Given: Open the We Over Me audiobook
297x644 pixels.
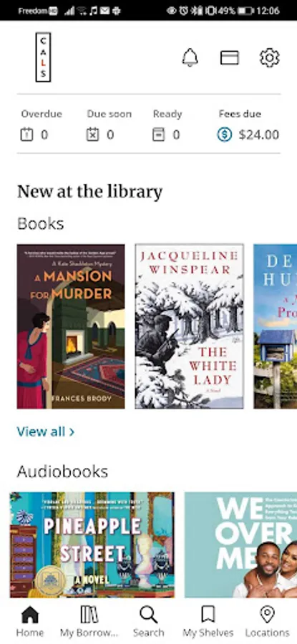Looking at the screenshot, I should tap(240, 545).
